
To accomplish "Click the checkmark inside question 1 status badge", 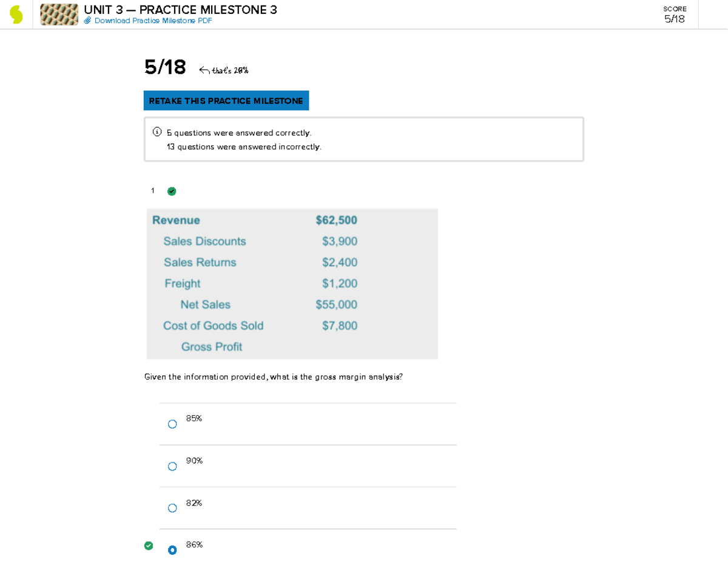I will pos(172,191).
